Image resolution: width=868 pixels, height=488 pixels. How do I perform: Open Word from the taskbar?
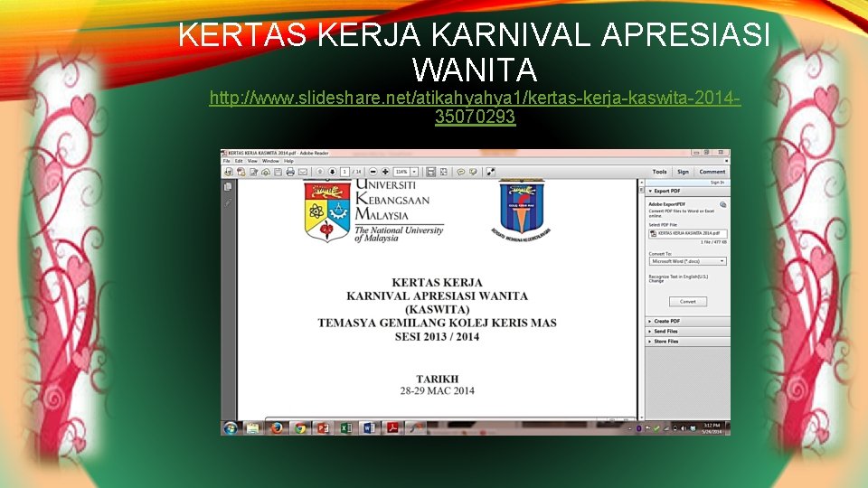pos(369,428)
